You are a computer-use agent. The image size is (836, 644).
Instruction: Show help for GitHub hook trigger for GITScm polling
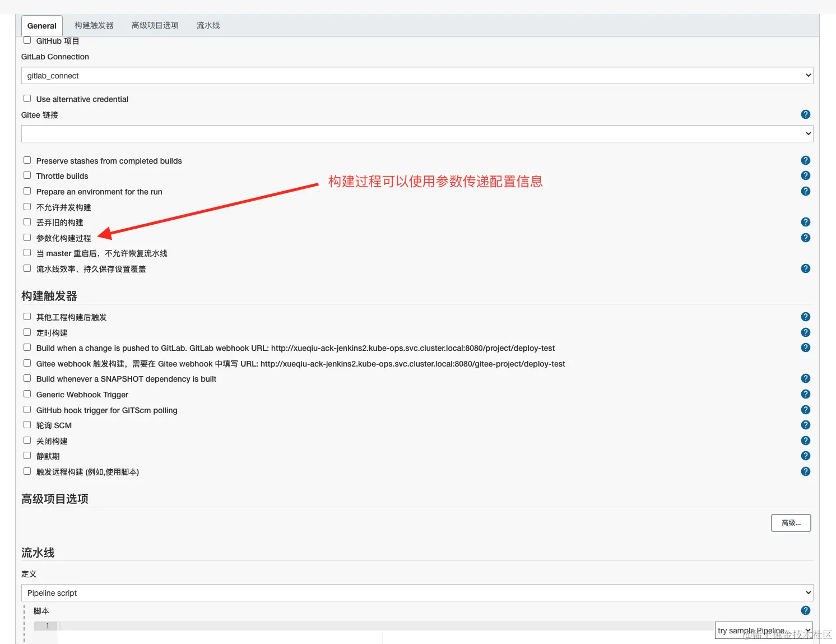pos(806,410)
